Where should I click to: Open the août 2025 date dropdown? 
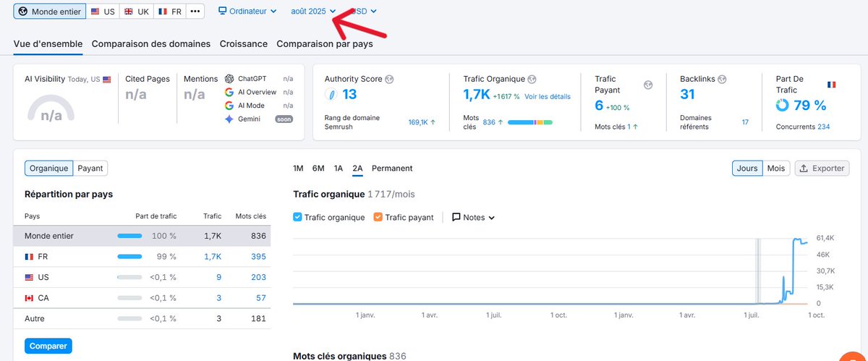tap(313, 11)
